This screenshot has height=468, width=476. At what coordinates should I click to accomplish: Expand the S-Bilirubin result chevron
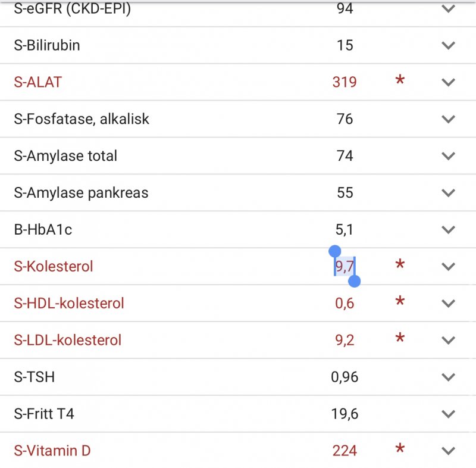click(x=448, y=46)
